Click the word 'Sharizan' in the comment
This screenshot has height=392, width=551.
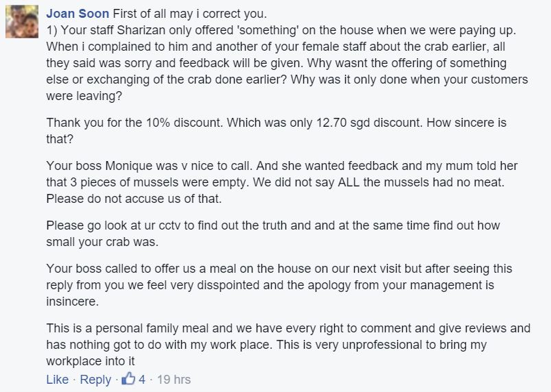[141, 30]
